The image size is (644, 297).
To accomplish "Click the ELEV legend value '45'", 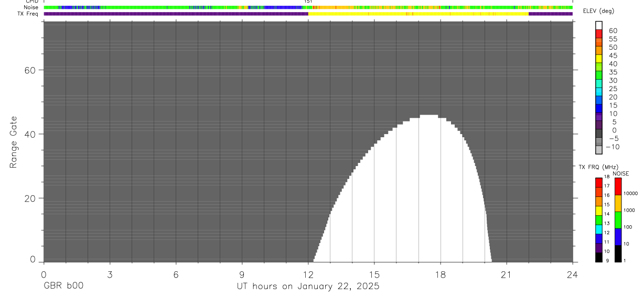I will click(613, 56).
